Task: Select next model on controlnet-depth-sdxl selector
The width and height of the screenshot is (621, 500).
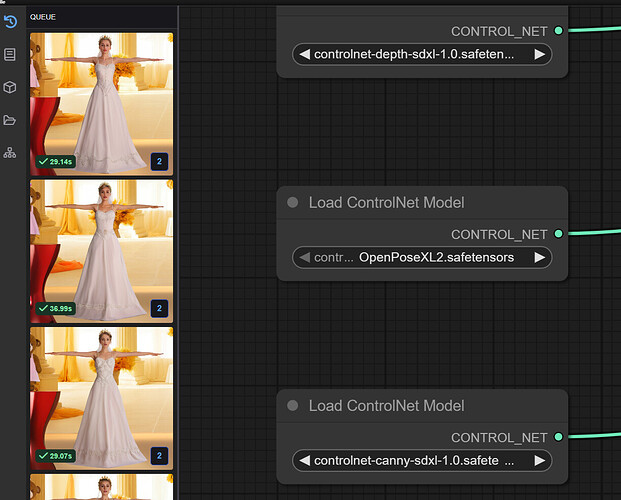Action: 539,54
